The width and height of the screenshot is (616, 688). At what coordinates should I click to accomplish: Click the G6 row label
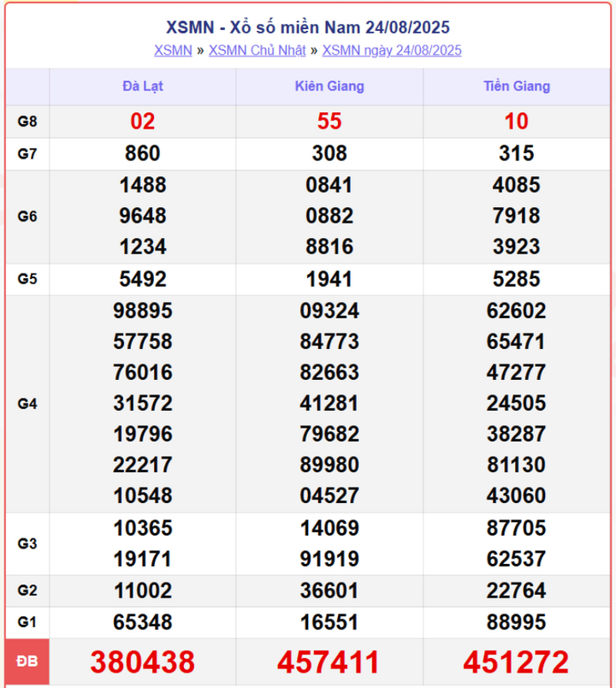[x=27, y=216]
